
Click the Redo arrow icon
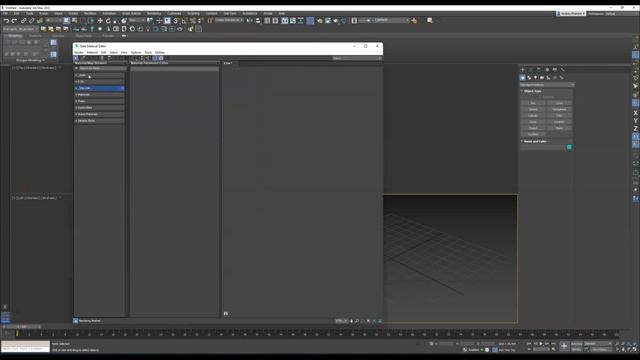coord(14,20)
